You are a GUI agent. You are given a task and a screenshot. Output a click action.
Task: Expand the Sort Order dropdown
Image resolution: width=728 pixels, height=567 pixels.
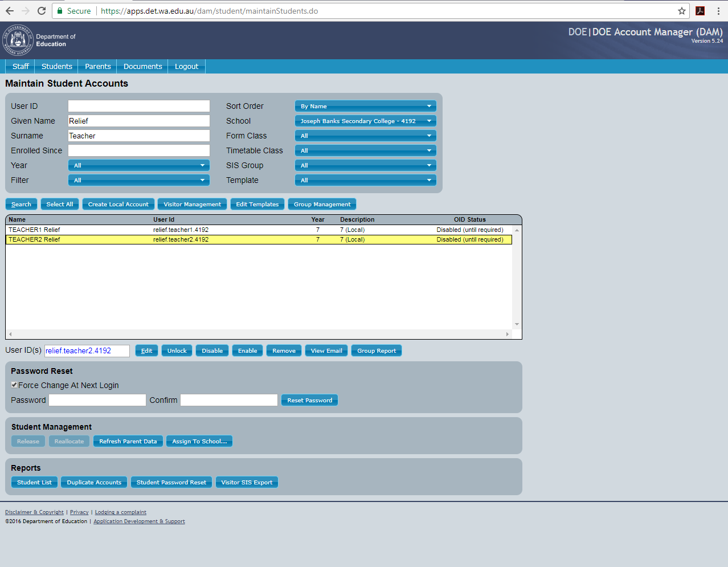click(365, 106)
